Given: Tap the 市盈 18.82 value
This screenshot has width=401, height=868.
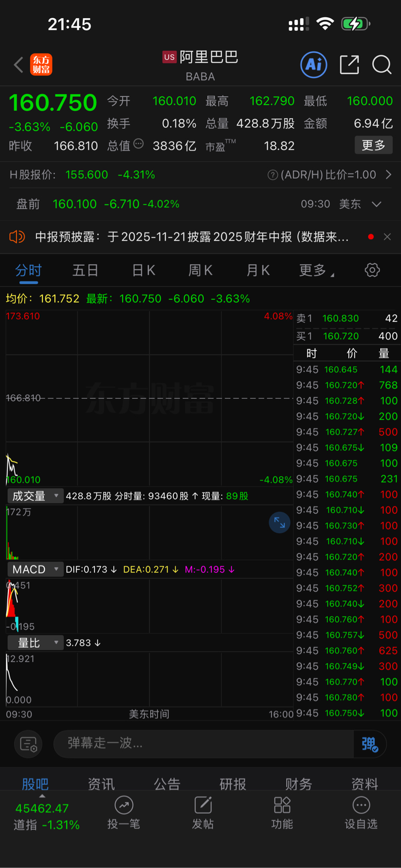Looking at the screenshot, I should (x=279, y=146).
